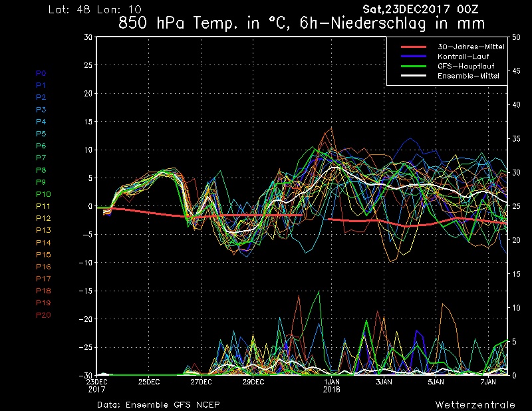Click the 5JAN date on the x-axis
532x411 pixels.
[x=436, y=382]
